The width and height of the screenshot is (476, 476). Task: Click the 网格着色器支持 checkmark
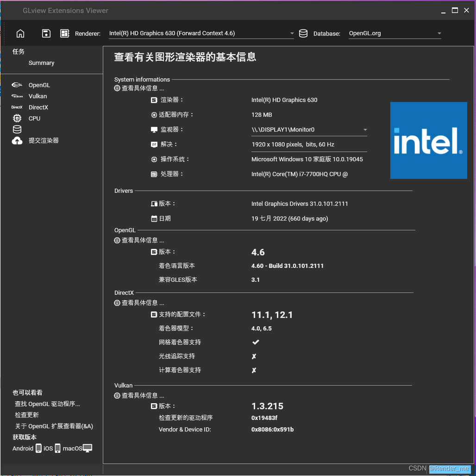point(256,342)
